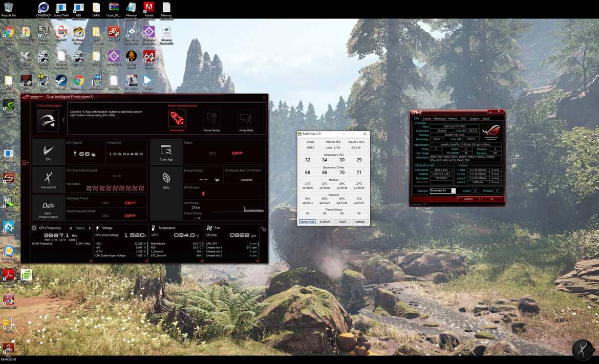Screen dimensions: 599x364
Task: Expand the Voltage panel corner arrow
Action: [146, 261]
